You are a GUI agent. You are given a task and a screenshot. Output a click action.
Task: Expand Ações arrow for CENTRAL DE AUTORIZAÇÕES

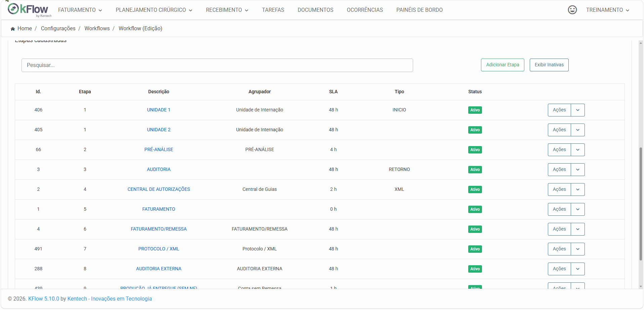pyautogui.click(x=578, y=190)
